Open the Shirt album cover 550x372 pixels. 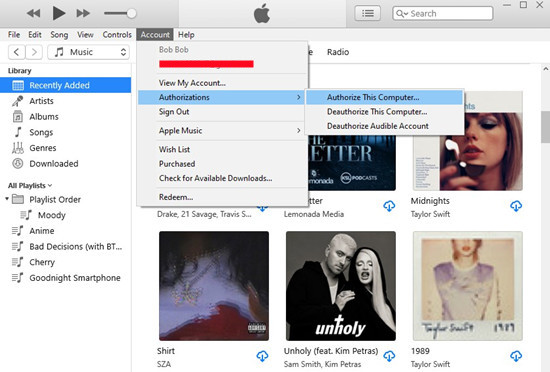point(214,286)
